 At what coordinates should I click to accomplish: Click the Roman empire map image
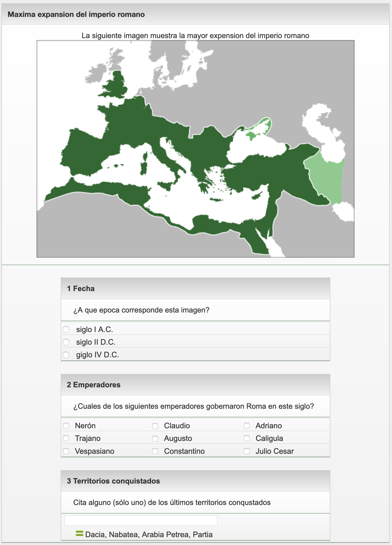195,149
